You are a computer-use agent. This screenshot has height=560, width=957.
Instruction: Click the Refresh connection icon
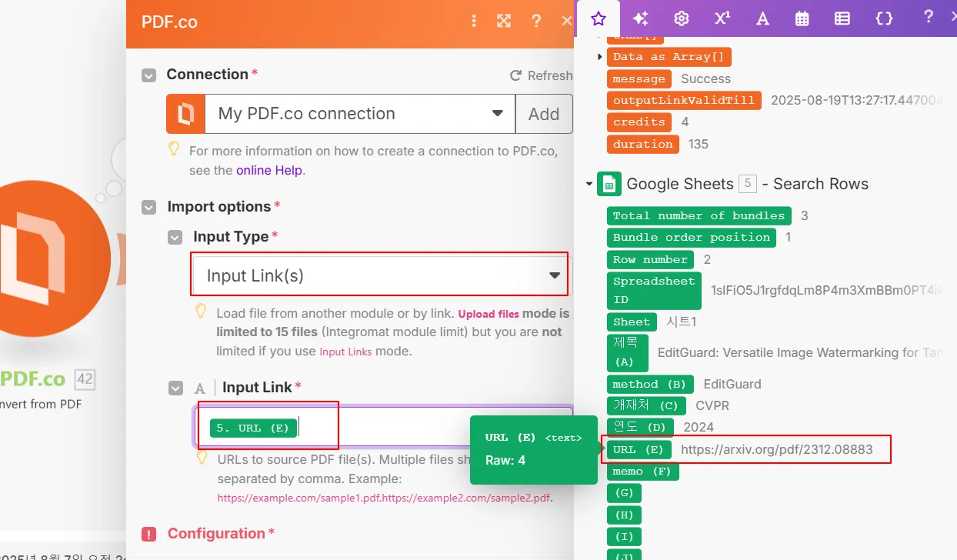coord(516,75)
